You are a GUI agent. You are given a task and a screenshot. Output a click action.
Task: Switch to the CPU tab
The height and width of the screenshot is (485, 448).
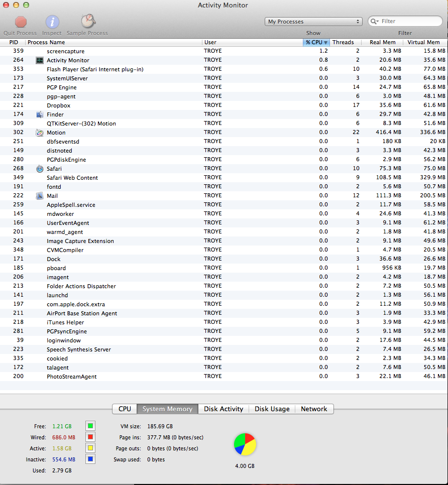click(125, 409)
